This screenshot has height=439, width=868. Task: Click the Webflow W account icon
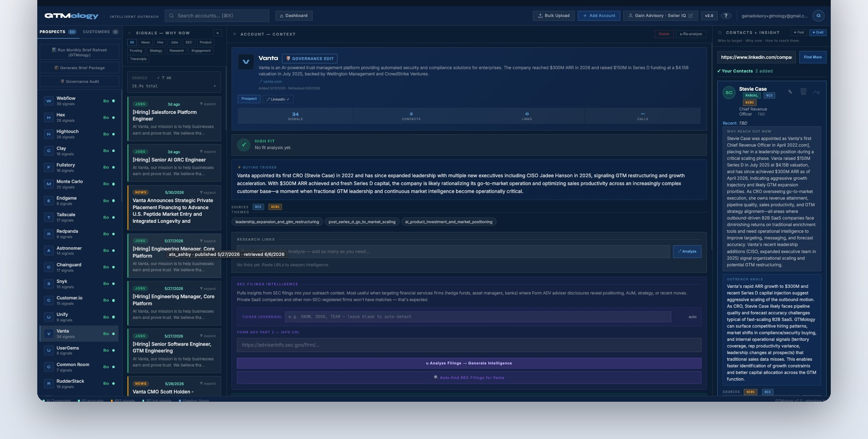(x=49, y=101)
